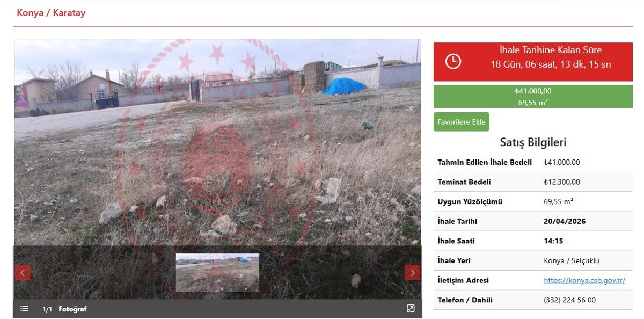Click the next photo arrow
644x319 pixels.
pos(412,273)
